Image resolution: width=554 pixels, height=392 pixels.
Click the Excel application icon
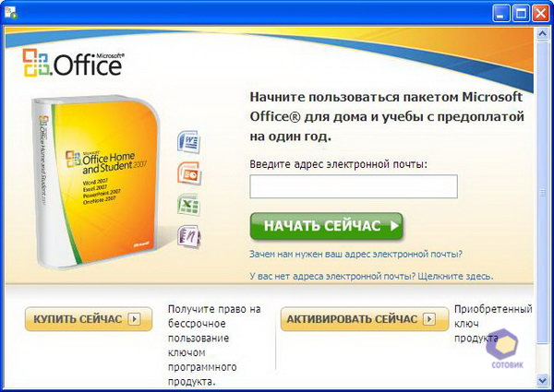[x=188, y=205]
